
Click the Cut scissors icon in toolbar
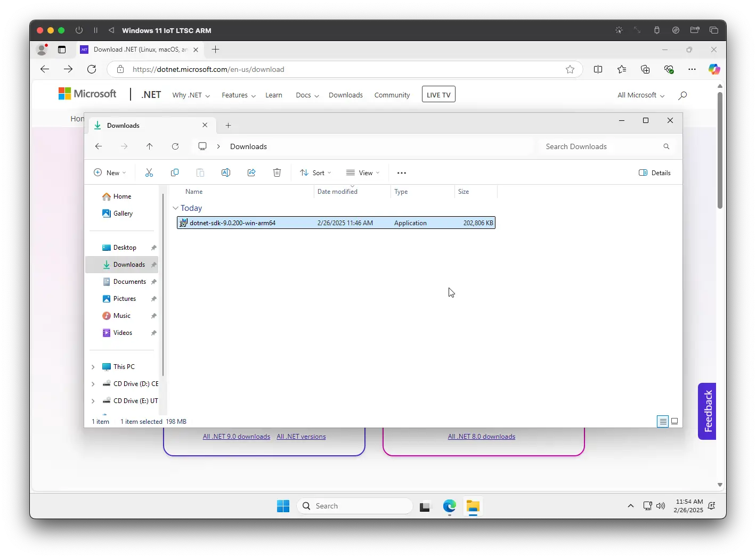(x=149, y=173)
